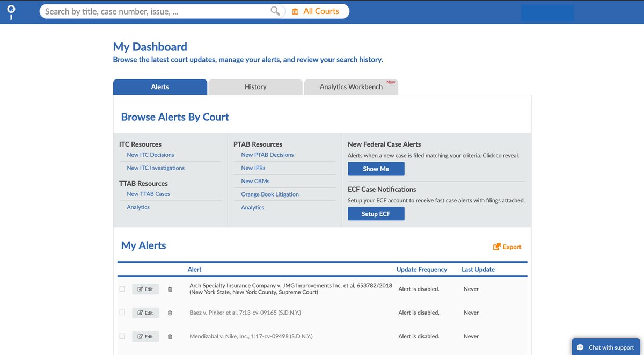
Task: Click the magnifying glass search icon
Action: (x=276, y=11)
